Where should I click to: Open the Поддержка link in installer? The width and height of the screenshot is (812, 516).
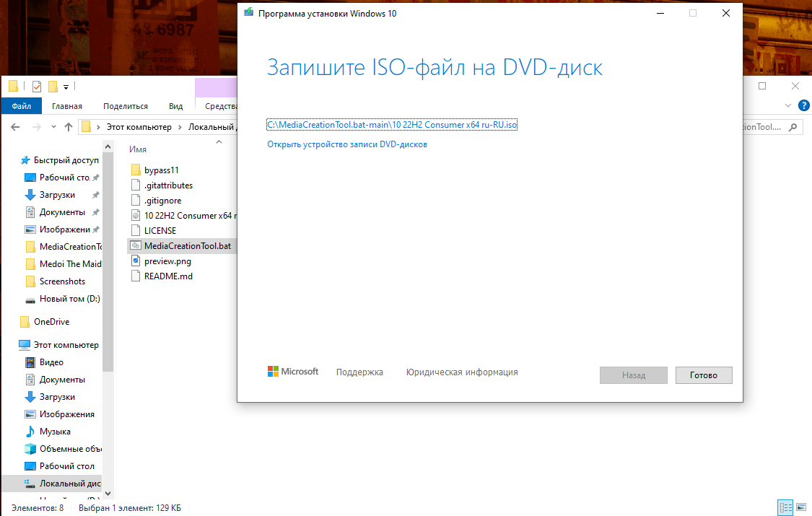359,372
